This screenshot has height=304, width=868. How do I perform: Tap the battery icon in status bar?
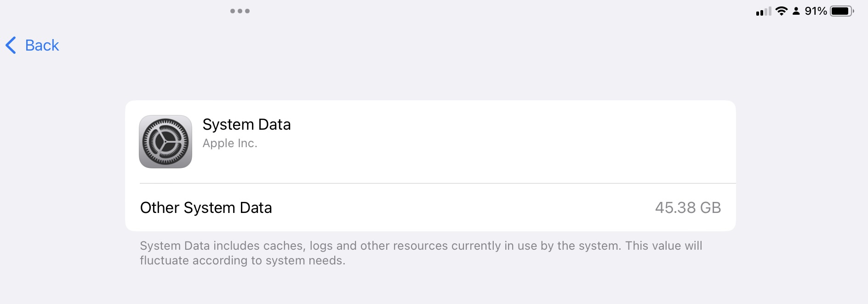841,11
